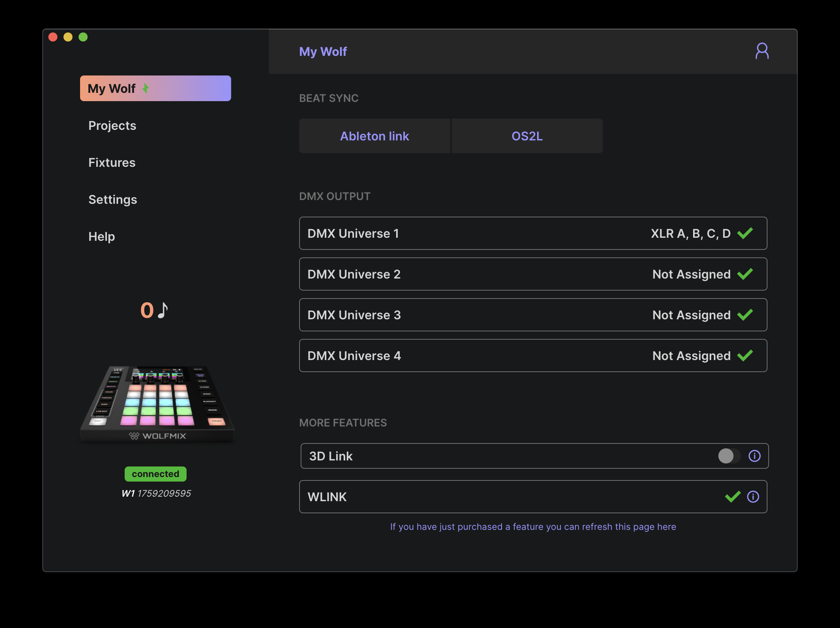This screenshot has height=628, width=840.
Task: Click the DMX Universe 4 green checkmark
Action: pos(745,356)
